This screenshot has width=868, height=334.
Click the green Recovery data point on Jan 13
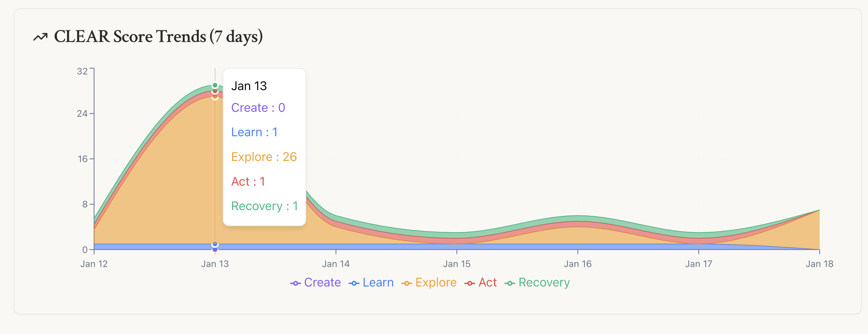pyautogui.click(x=215, y=85)
